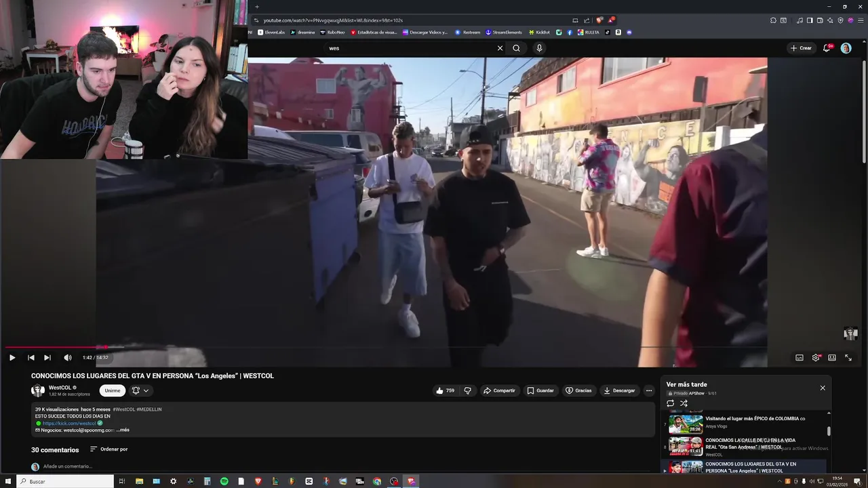The image size is (868, 488).
Task: Click the Descargar button
Action: [x=620, y=390]
